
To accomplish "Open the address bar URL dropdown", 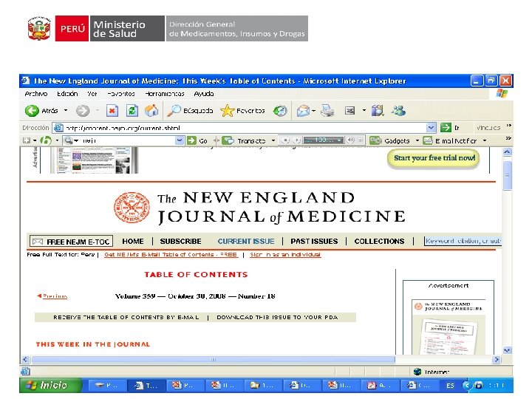I will click(431, 128).
